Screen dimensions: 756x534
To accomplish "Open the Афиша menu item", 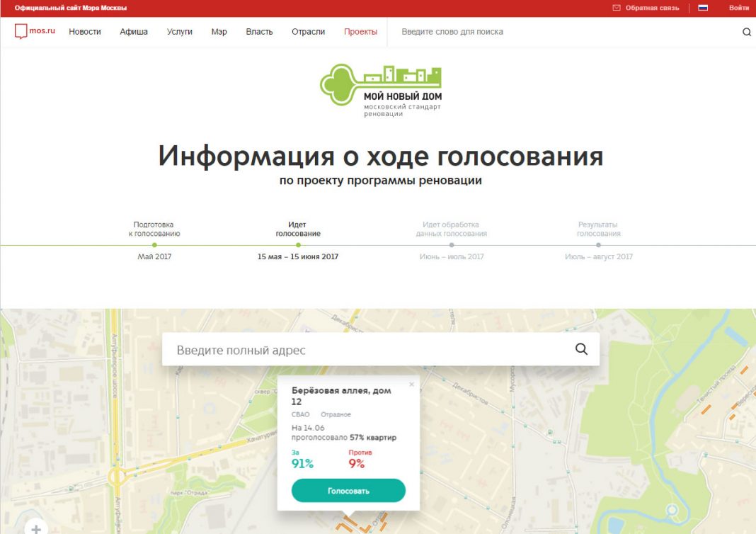I will click(x=134, y=32).
